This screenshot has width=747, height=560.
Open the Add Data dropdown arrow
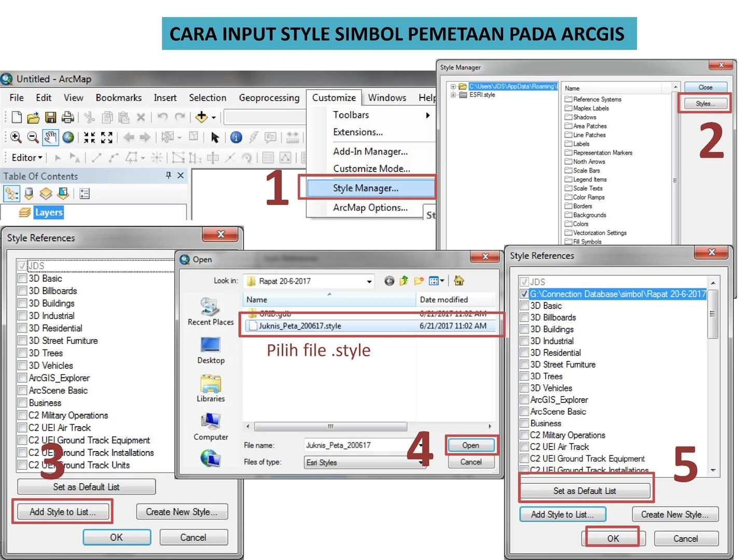214,118
